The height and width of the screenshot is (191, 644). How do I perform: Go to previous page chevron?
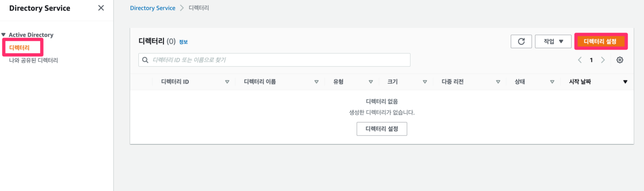(x=580, y=60)
